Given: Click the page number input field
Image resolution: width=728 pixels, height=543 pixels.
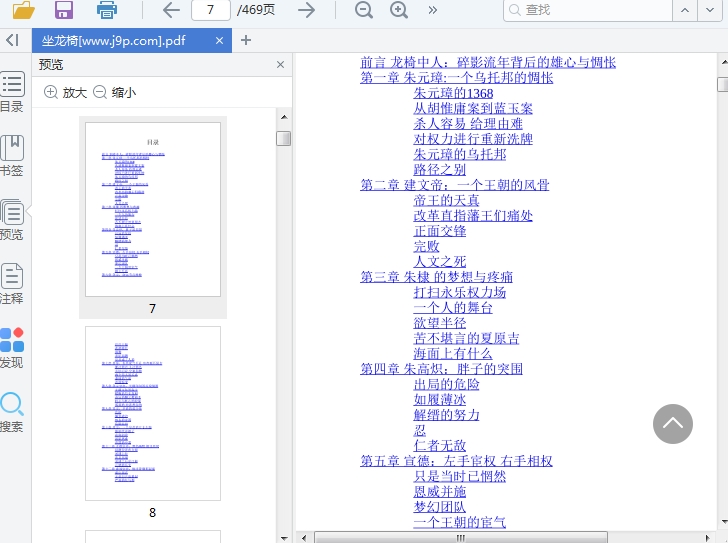Looking at the screenshot, I should pyautogui.click(x=211, y=10).
